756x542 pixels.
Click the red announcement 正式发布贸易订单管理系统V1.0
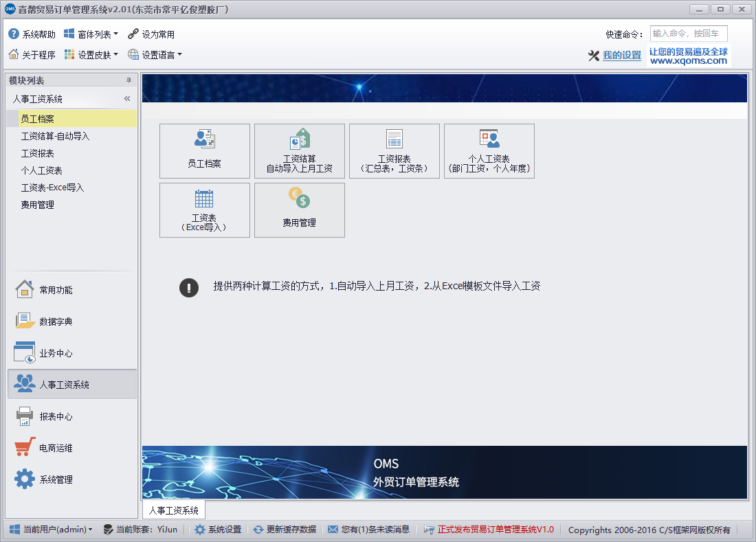[496, 530]
